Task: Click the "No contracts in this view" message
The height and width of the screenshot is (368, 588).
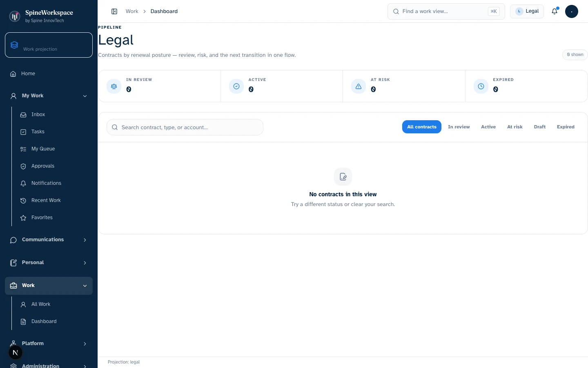Action: 343,194
